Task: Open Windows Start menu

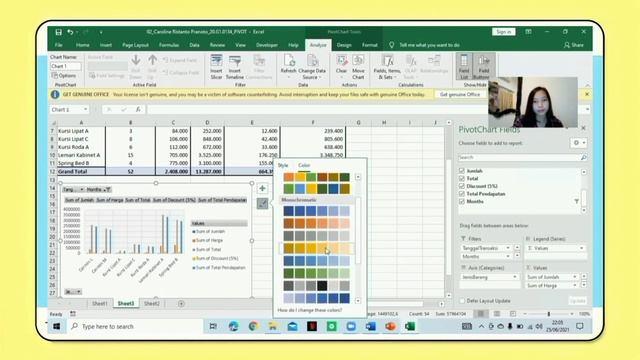Action: point(57,326)
